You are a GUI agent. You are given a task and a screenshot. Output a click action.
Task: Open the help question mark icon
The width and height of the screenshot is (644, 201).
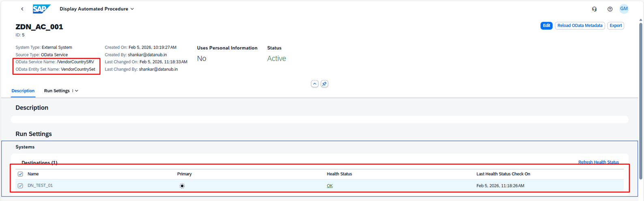(x=610, y=9)
